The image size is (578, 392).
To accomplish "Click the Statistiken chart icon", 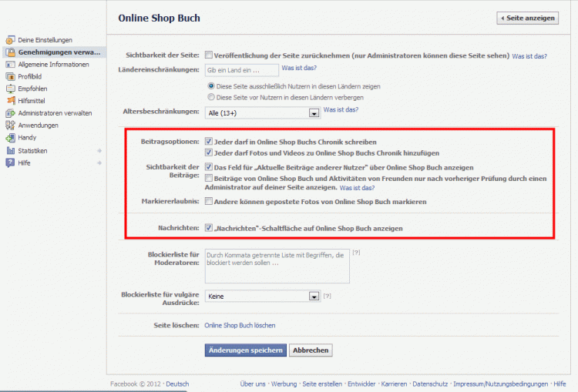I will pos(10,151).
